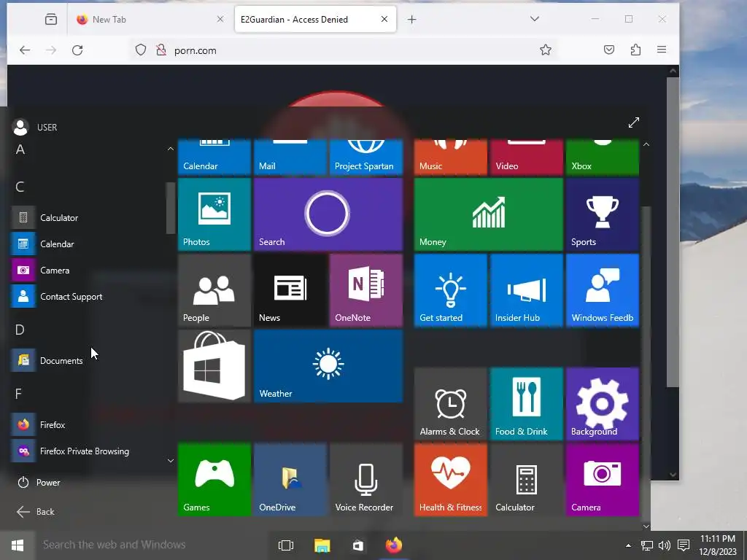Jump to letter A group header
The image size is (747, 560).
click(x=20, y=149)
